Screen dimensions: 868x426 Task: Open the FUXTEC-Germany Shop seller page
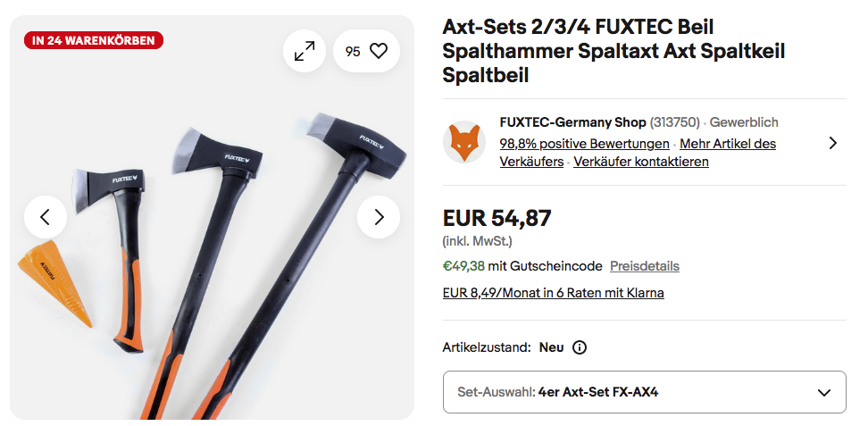(572, 122)
